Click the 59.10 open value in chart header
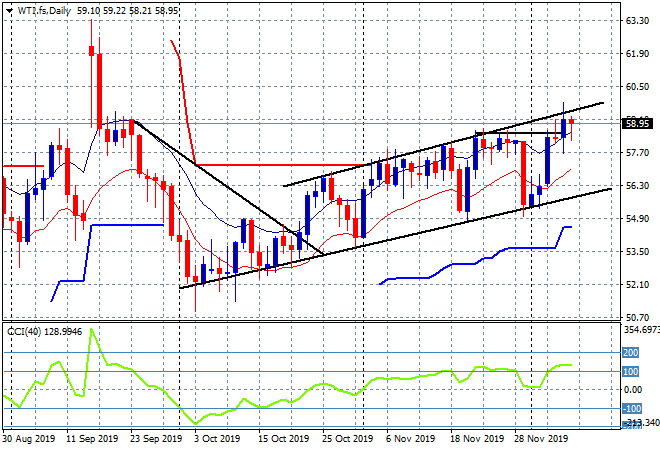The height and width of the screenshot is (450, 660). pos(88,11)
